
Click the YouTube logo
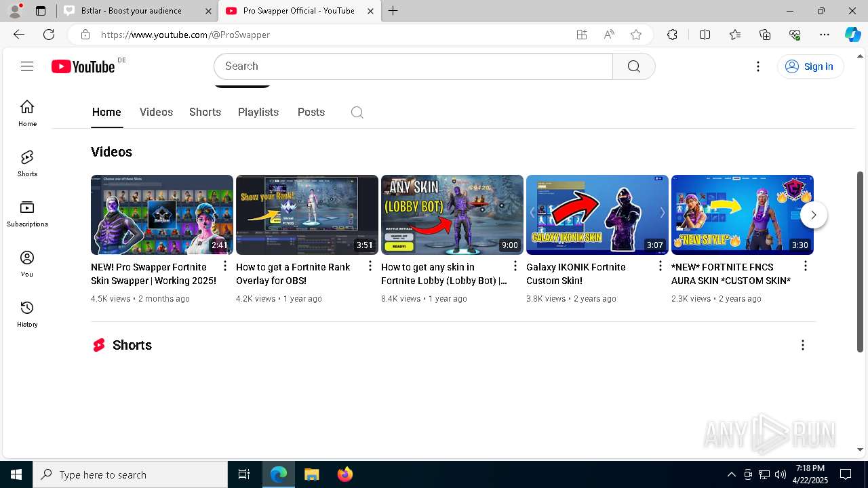pyautogui.click(x=83, y=66)
